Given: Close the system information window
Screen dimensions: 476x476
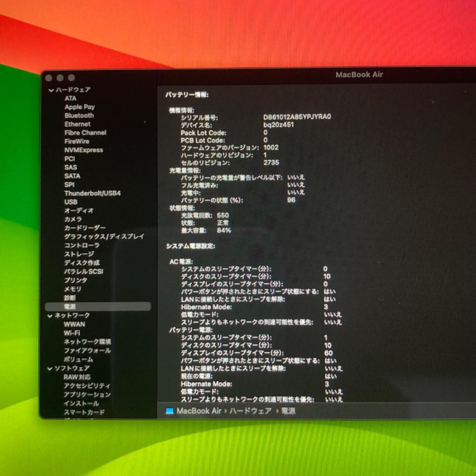Looking at the screenshot, I should [49, 78].
